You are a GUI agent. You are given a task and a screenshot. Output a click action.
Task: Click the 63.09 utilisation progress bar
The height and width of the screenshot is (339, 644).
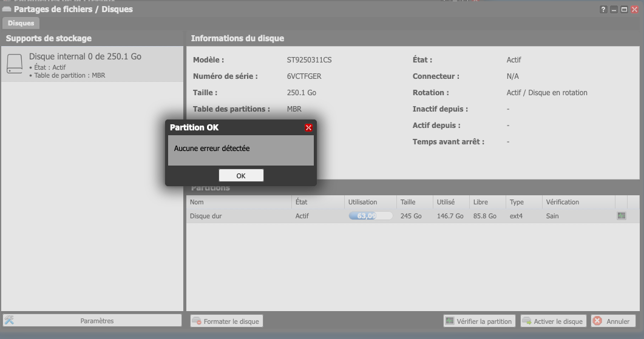pyautogui.click(x=370, y=216)
